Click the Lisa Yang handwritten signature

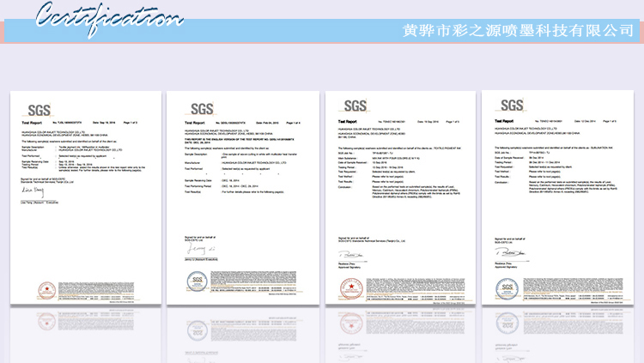click(33, 191)
